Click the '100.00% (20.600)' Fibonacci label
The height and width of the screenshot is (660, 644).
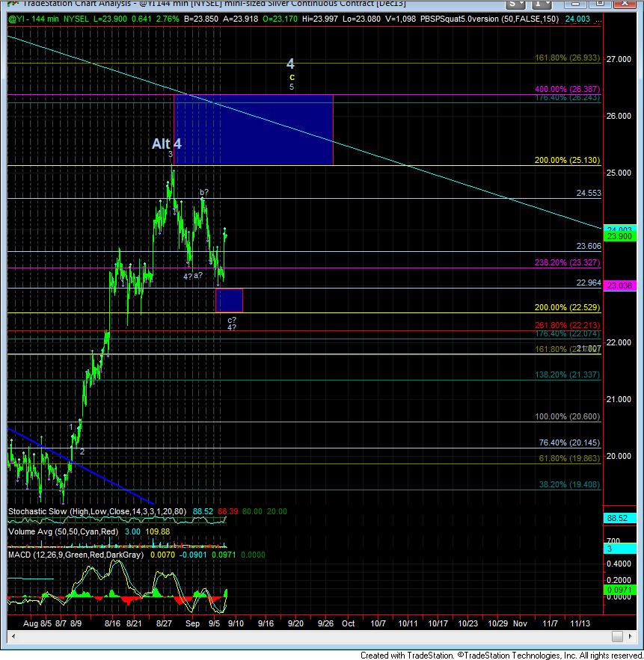[x=568, y=417]
